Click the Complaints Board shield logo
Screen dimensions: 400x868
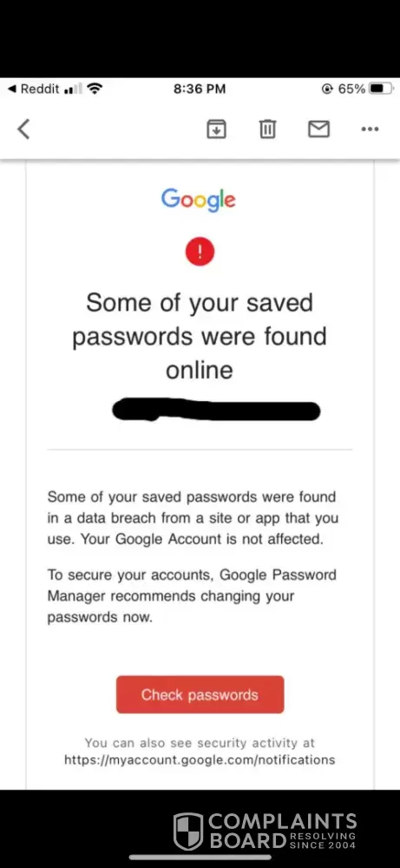188,831
